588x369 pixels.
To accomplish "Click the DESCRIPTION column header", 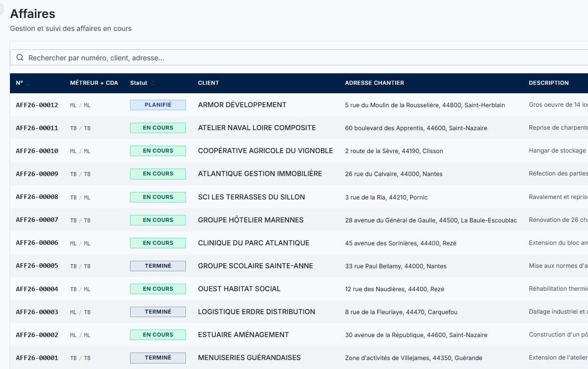I will coord(549,83).
